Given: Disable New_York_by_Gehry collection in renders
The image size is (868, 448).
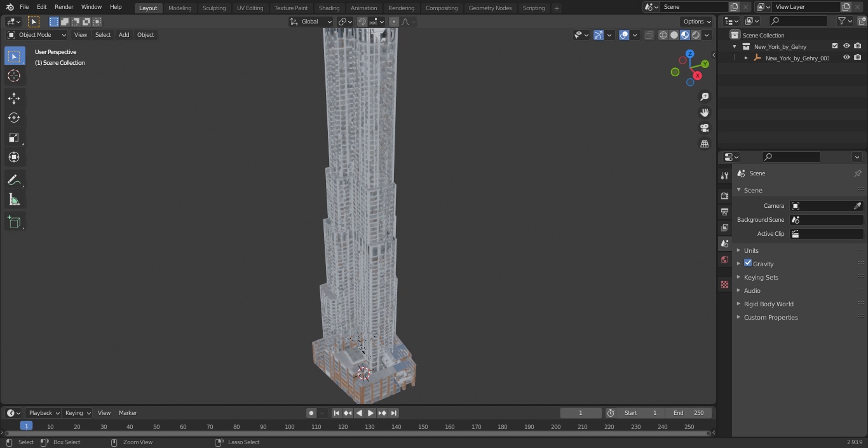Looking at the screenshot, I should click(x=858, y=46).
